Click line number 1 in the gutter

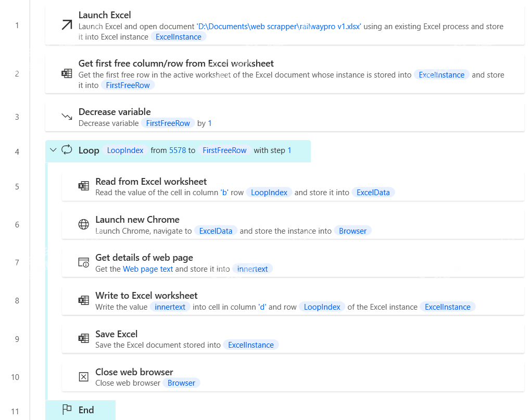click(x=17, y=26)
